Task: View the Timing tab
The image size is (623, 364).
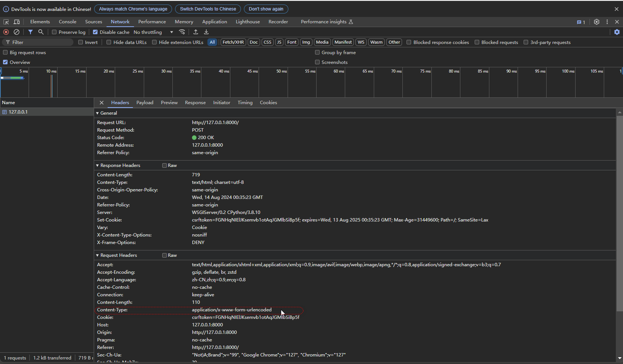Action: [245, 103]
